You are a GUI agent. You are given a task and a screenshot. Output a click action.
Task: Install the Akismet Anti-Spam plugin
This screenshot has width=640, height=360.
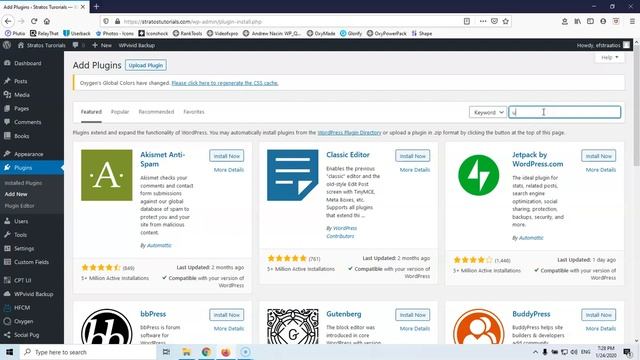(227, 156)
